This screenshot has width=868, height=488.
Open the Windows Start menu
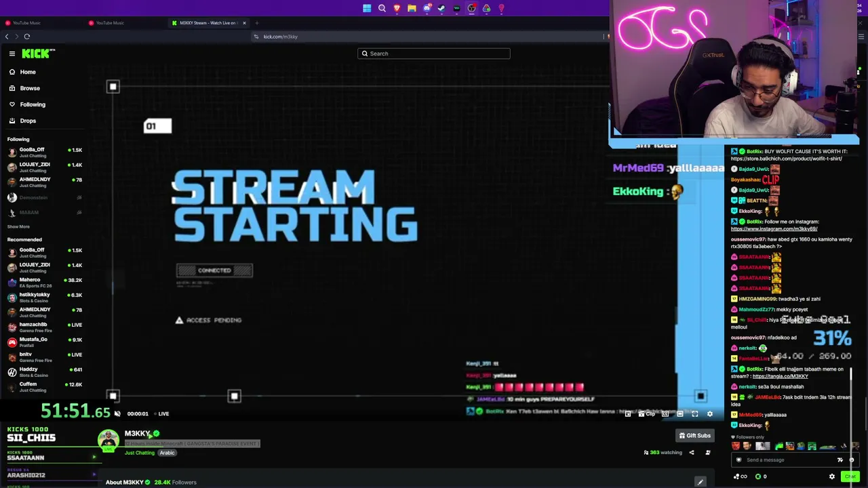[367, 8]
